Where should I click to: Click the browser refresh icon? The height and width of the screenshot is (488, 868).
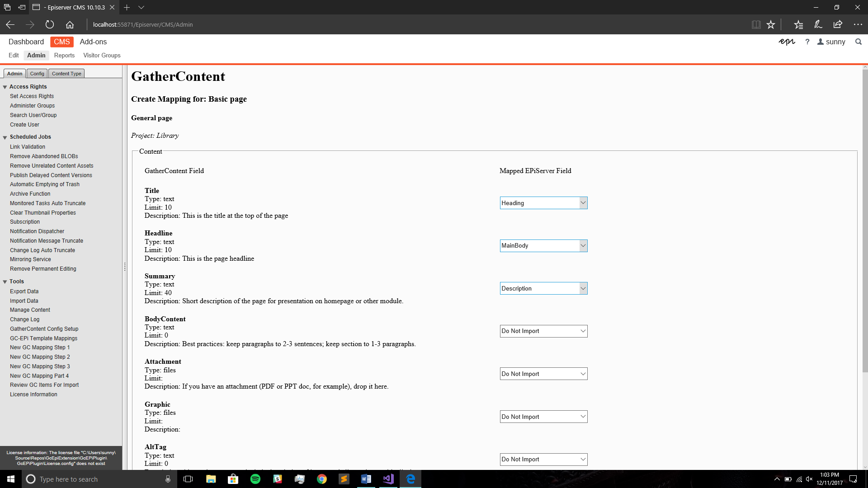(x=50, y=24)
